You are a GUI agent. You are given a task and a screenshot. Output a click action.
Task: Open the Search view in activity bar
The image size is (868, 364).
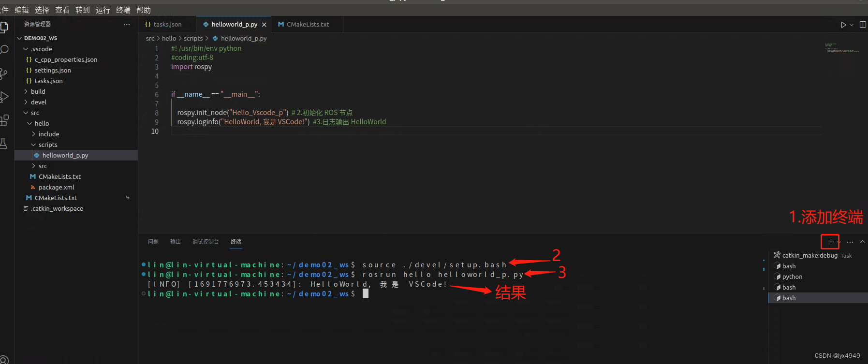pyautogui.click(x=4, y=50)
